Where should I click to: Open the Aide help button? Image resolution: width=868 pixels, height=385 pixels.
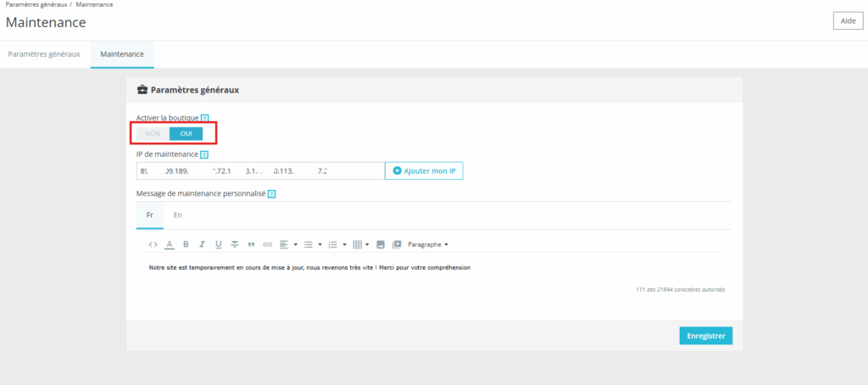(x=848, y=20)
